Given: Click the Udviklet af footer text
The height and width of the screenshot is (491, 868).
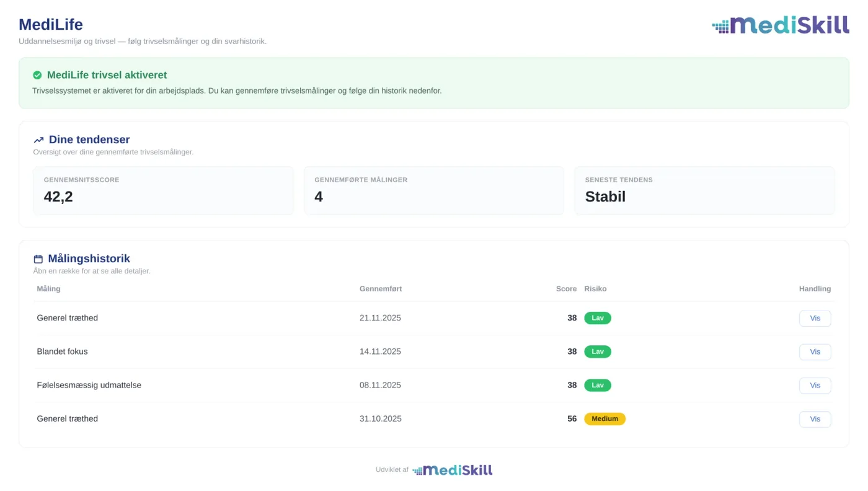Looking at the screenshot, I should (x=392, y=470).
